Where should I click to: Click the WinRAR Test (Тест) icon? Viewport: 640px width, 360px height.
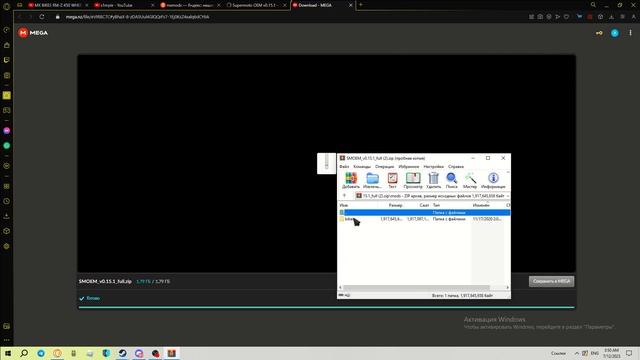point(392,180)
